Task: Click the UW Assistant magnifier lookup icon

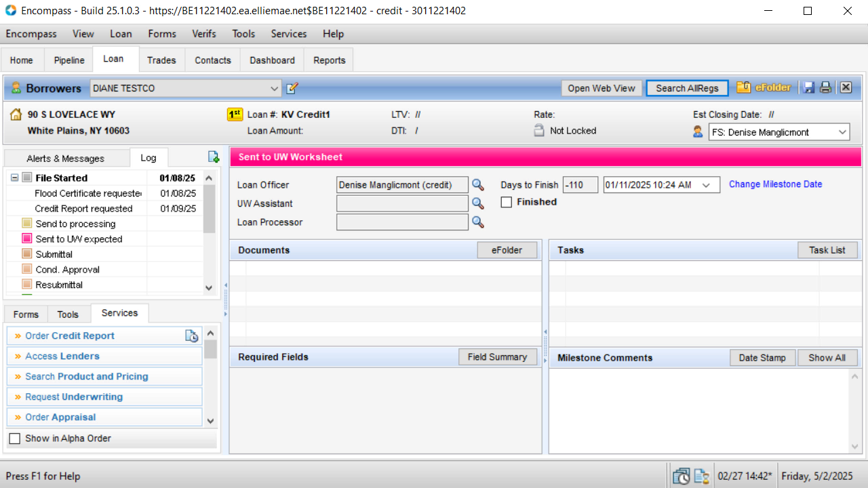Action: pyautogui.click(x=478, y=203)
